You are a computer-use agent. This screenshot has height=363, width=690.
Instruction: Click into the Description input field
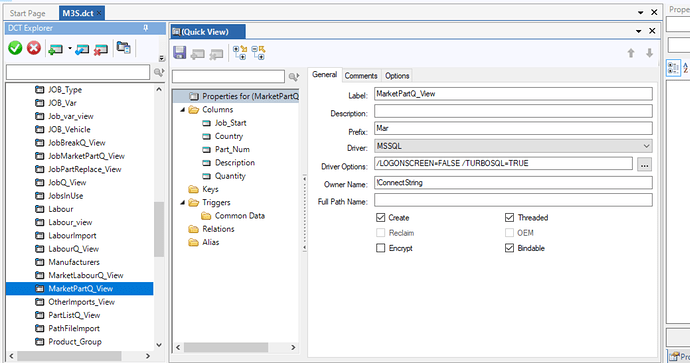(513, 111)
